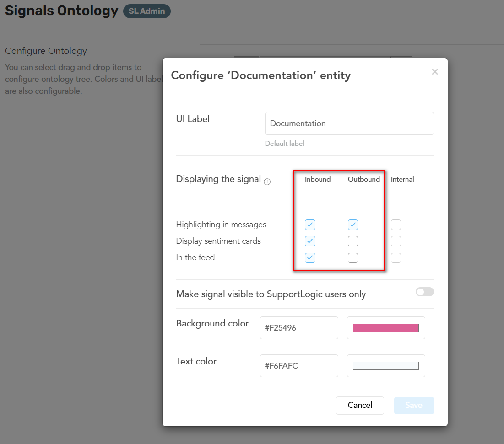Image resolution: width=504 pixels, height=444 pixels.
Task: Check Internal In the feed
Action: [x=396, y=258]
